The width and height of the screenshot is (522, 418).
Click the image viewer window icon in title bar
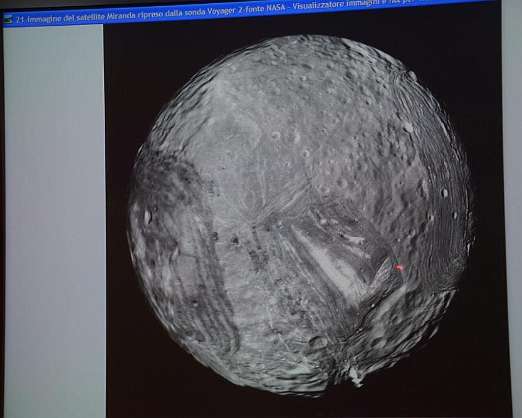coord(8,19)
